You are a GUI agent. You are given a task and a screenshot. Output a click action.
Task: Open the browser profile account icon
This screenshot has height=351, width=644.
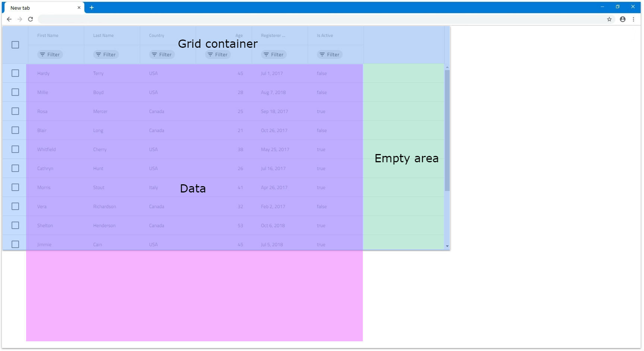[x=622, y=19]
